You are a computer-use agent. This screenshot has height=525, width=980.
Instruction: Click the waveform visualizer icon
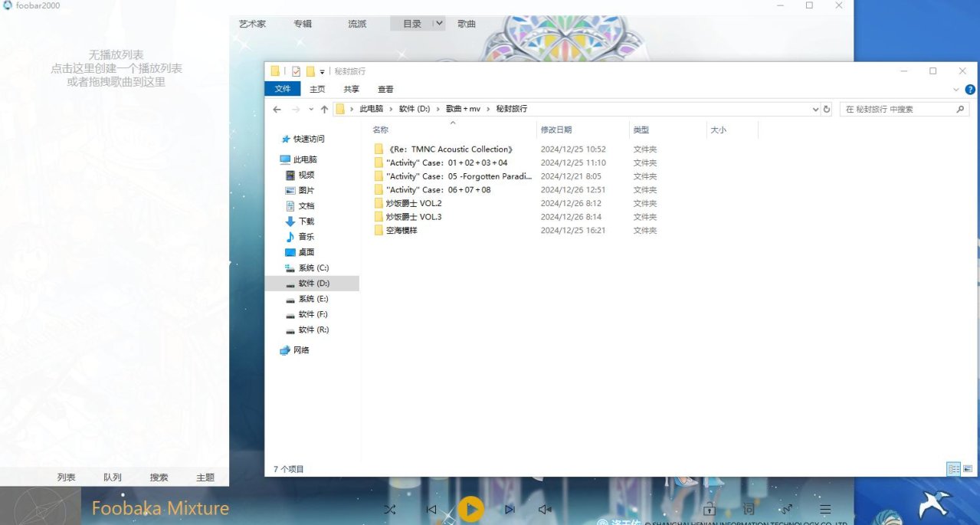787,510
